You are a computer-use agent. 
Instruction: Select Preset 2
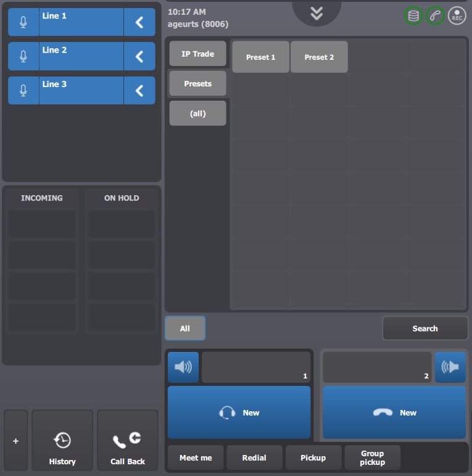[x=319, y=57]
